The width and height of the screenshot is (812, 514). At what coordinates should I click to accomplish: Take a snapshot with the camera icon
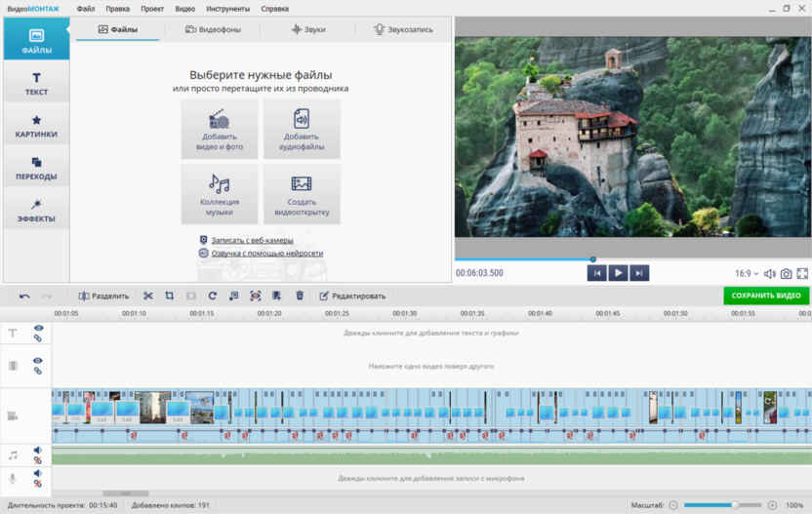point(786,274)
